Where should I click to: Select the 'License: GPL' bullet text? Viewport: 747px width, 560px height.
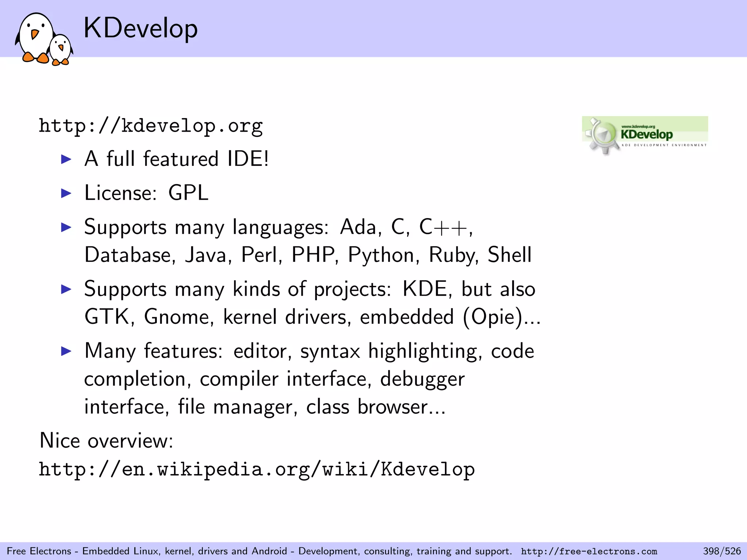click(x=146, y=193)
